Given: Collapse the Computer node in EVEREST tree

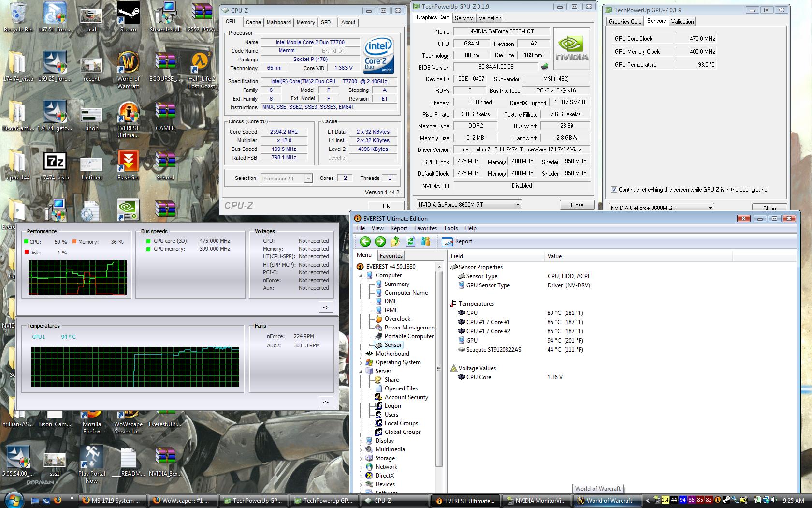Looking at the screenshot, I should click(x=361, y=275).
